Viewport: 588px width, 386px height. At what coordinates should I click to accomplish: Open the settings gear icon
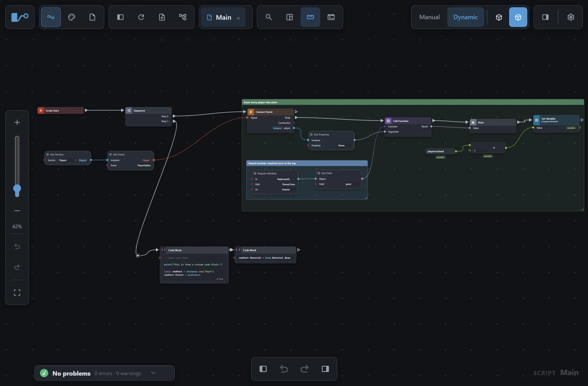[x=571, y=17]
